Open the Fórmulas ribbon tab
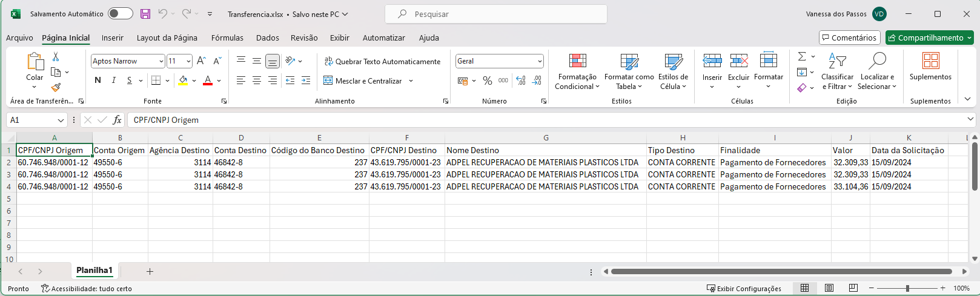980x296 pixels. click(x=227, y=38)
